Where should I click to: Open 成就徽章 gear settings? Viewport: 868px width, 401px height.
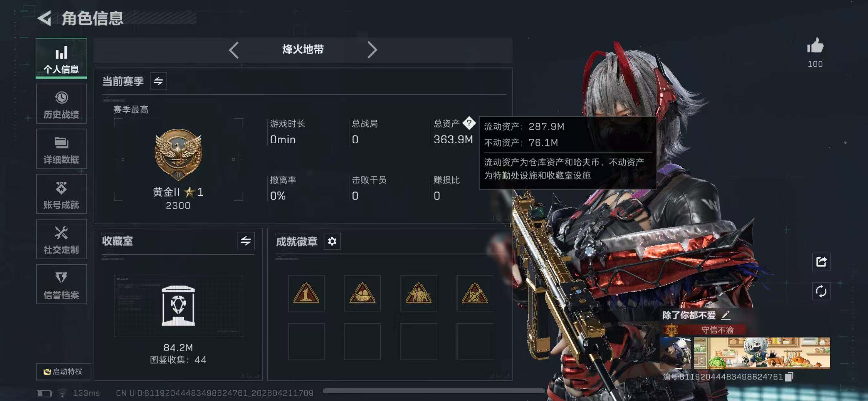pyautogui.click(x=332, y=241)
